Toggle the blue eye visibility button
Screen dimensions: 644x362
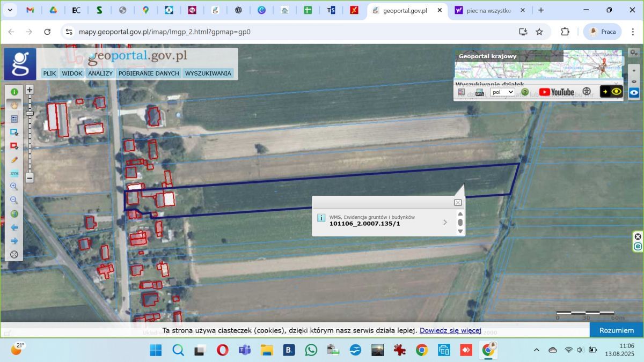click(x=634, y=92)
